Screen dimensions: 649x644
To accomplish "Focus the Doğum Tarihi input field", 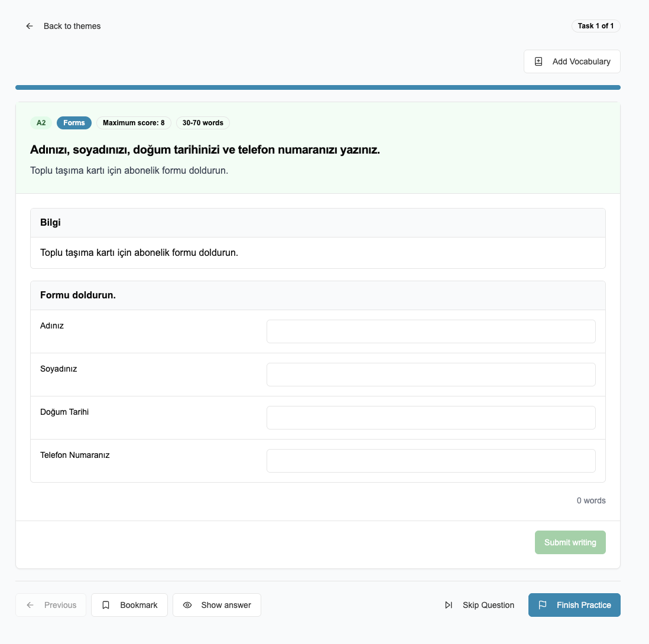I will coord(431,418).
